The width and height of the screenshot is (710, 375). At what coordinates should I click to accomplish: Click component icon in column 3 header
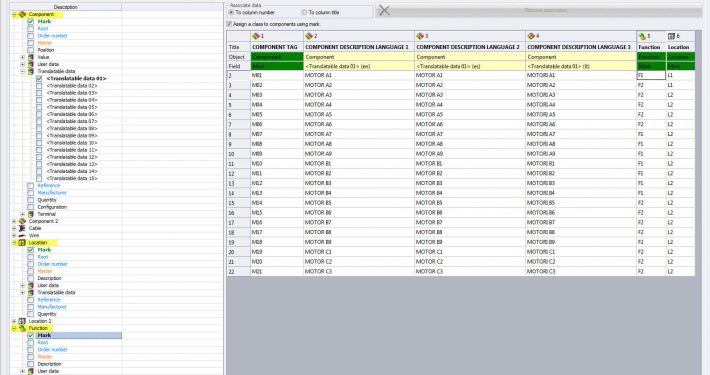(x=420, y=36)
